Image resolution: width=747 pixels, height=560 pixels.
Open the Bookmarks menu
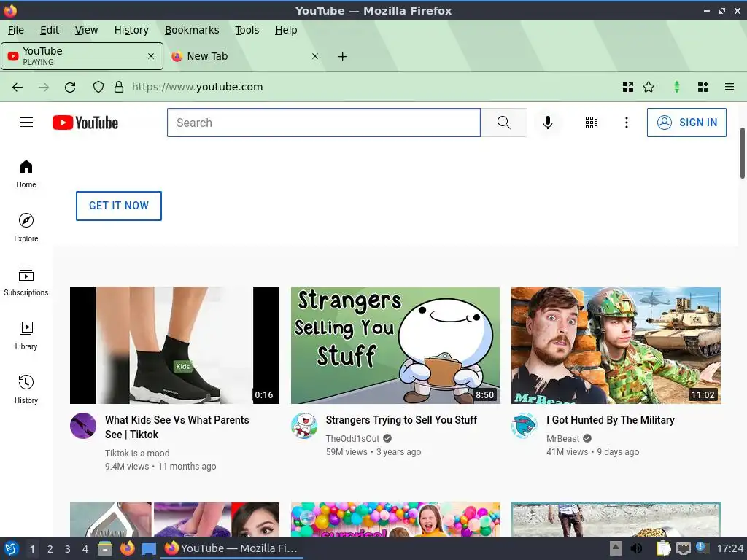[192, 30]
